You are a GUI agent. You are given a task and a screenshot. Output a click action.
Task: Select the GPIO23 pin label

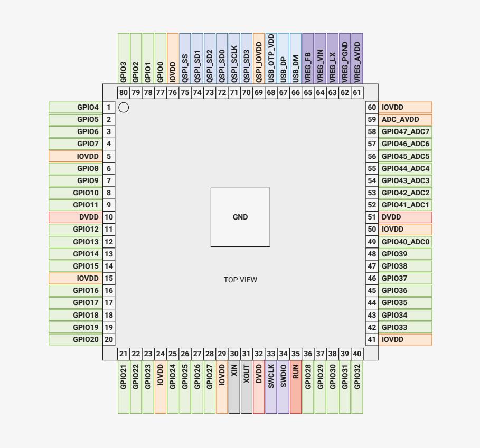coord(148,387)
